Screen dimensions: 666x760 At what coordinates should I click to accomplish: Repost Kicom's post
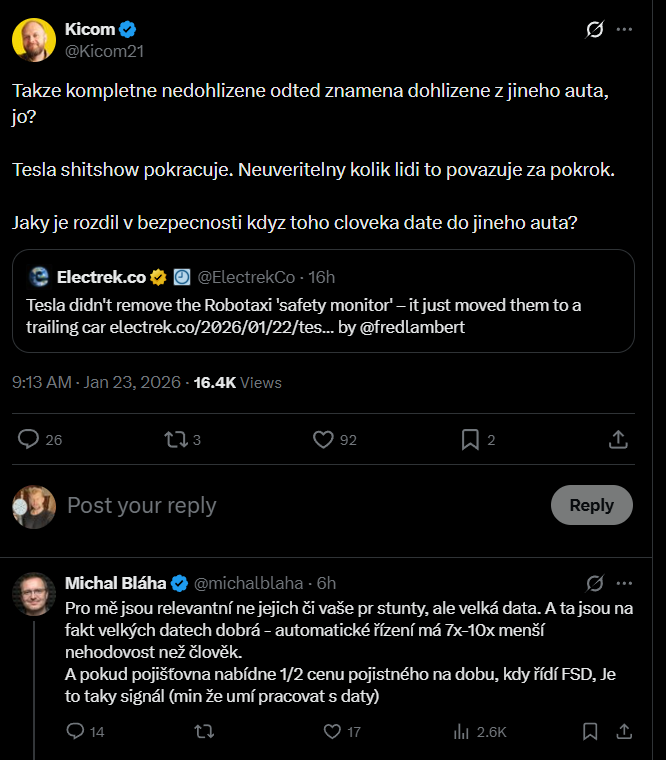click(176, 439)
